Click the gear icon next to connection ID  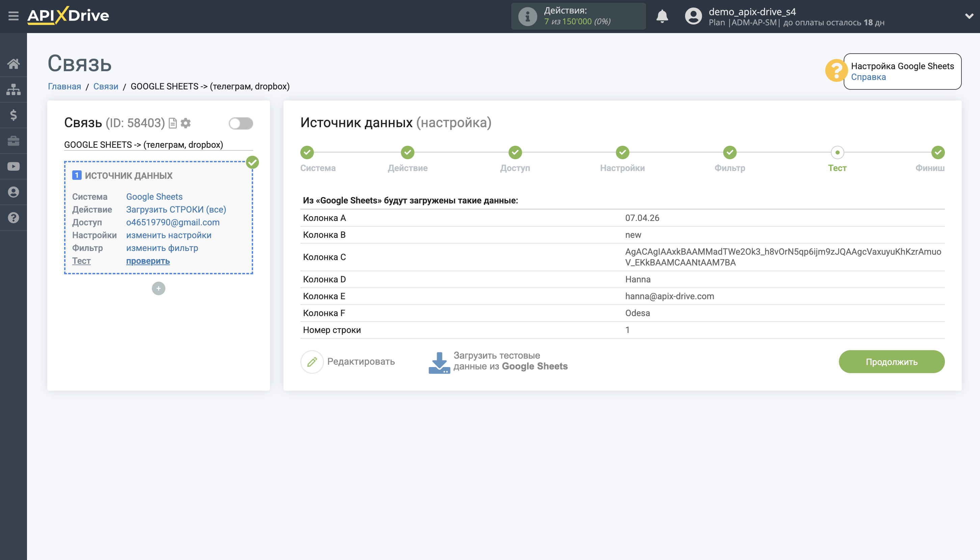click(x=186, y=123)
